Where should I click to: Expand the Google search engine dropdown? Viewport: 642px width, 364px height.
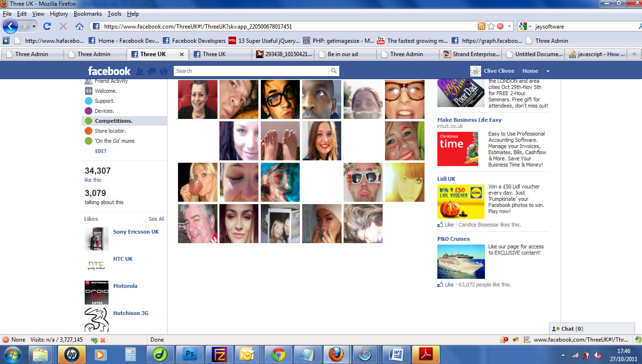click(525, 27)
